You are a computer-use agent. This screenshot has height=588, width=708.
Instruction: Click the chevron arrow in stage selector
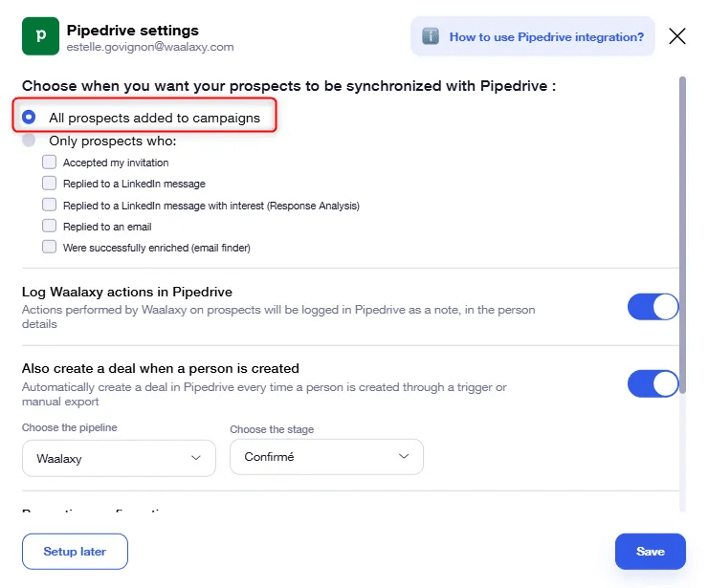pyautogui.click(x=404, y=456)
